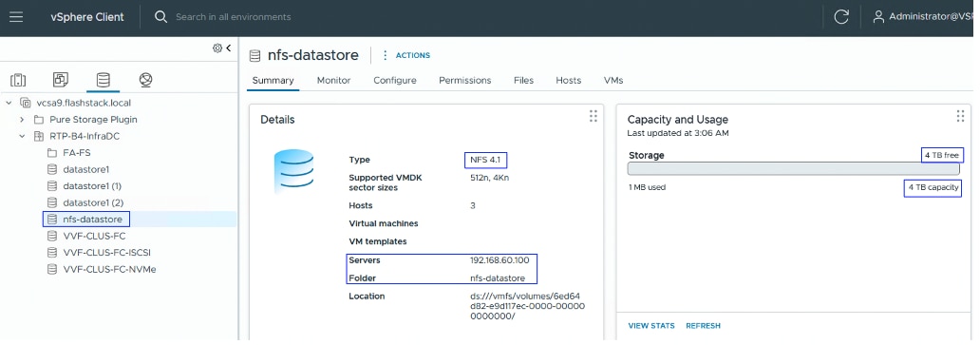
Task: Open the Hosts tab
Action: tap(569, 81)
